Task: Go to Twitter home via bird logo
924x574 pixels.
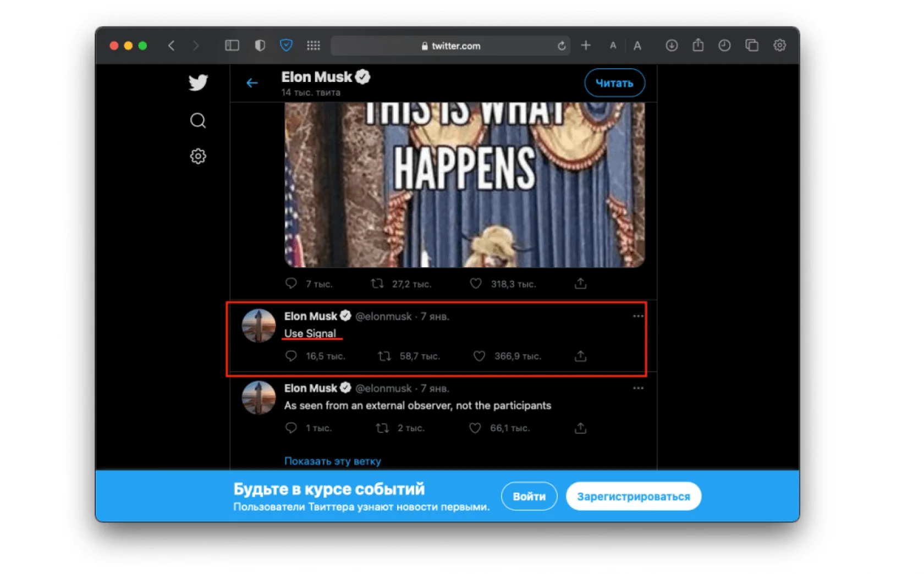Action: click(x=198, y=82)
